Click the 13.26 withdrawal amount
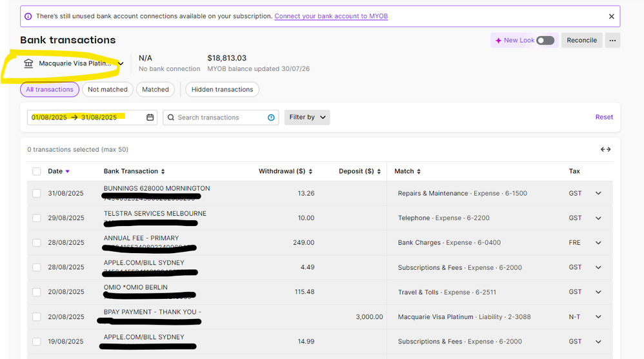The height and width of the screenshot is (359, 644). coord(306,193)
